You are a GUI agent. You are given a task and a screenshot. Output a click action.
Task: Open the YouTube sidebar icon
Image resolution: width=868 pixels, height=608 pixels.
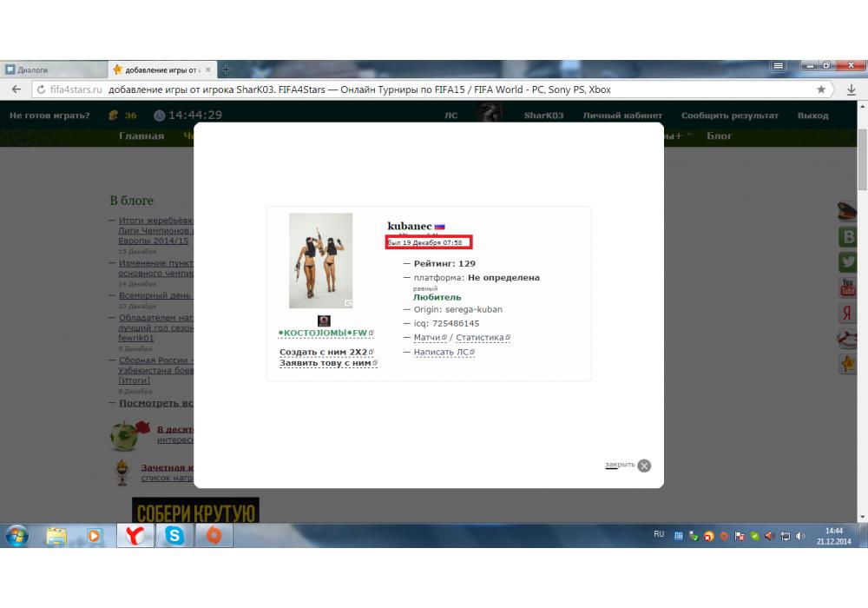tap(847, 287)
